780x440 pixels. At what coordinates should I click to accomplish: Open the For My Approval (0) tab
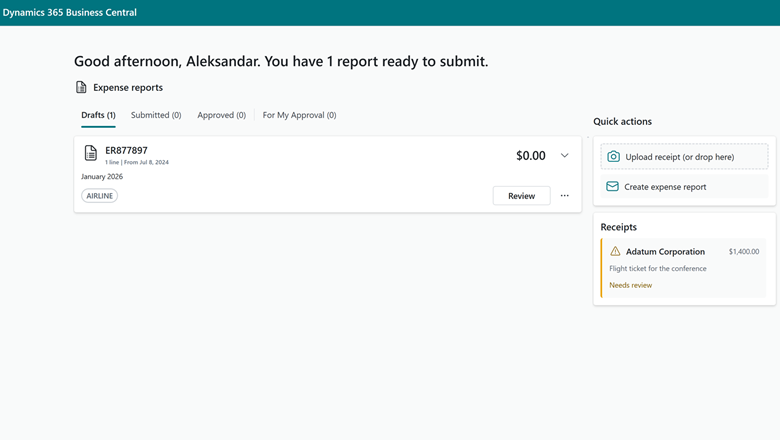coord(299,115)
